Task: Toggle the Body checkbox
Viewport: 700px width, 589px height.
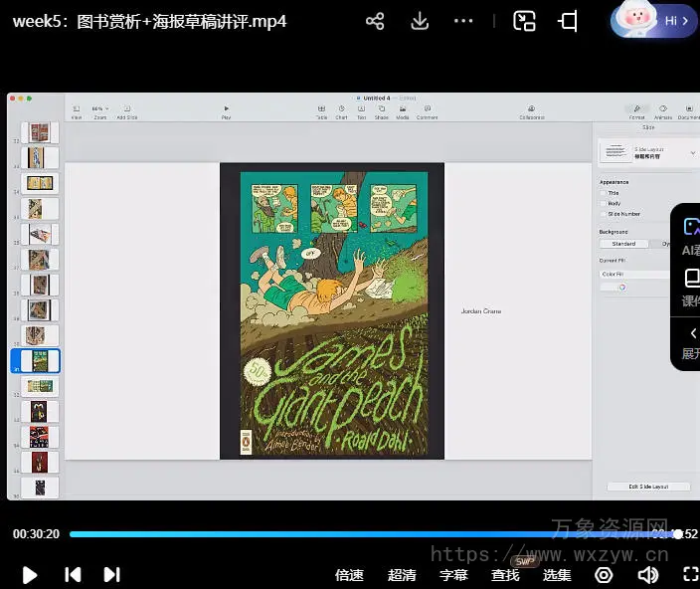Action: [603, 203]
